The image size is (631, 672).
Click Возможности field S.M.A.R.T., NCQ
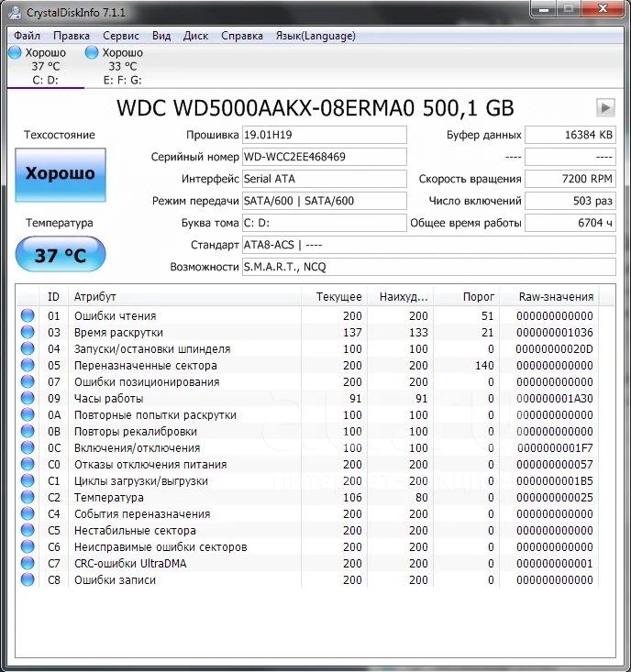tap(428, 267)
